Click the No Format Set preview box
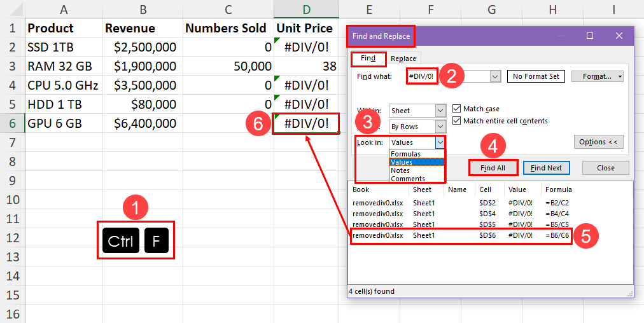 (536, 76)
